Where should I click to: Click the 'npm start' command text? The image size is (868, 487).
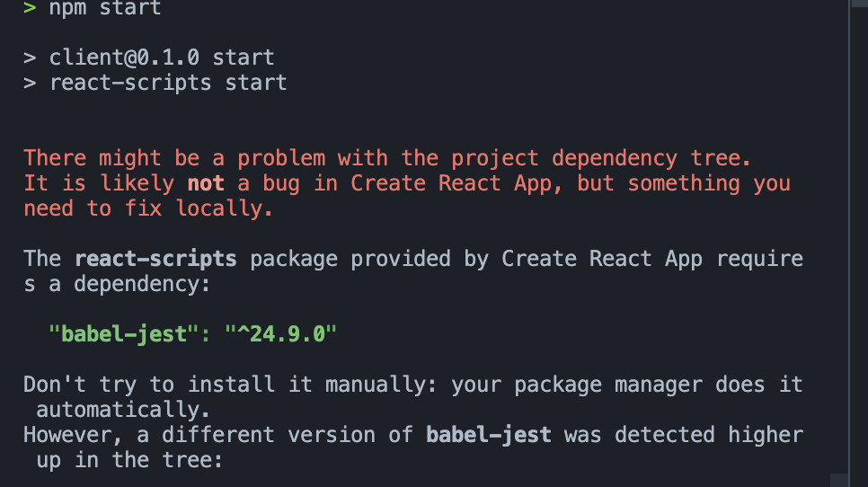click(x=104, y=9)
